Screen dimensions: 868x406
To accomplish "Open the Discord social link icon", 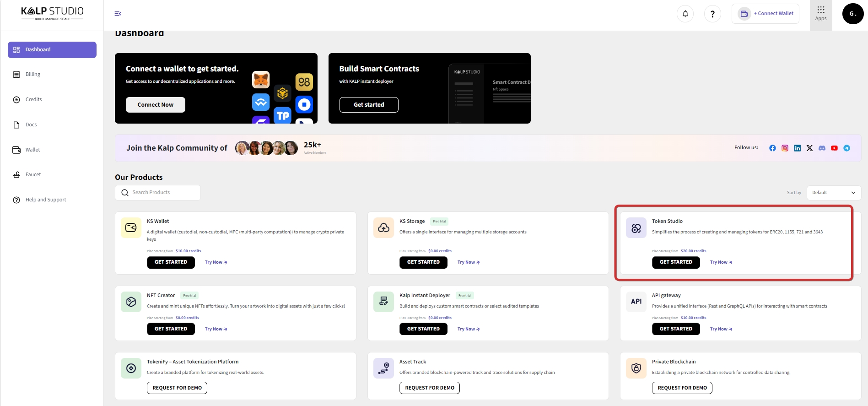I will point(822,148).
